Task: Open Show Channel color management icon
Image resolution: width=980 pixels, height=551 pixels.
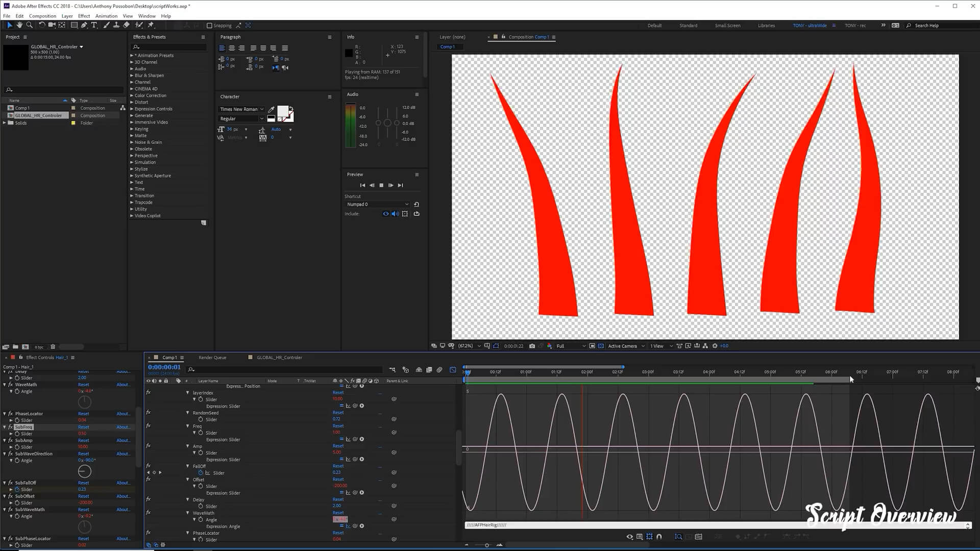Action: point(550,346)
